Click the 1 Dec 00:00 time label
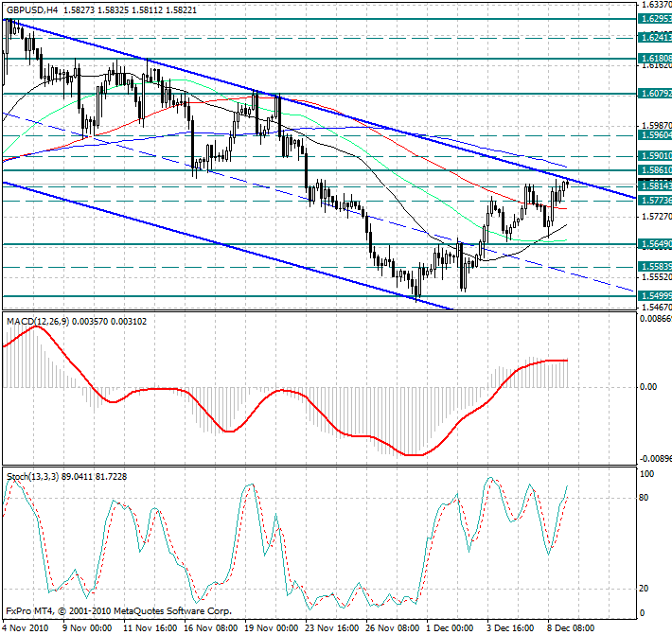This screenshot has height=635, width=672. click(450, 628)
